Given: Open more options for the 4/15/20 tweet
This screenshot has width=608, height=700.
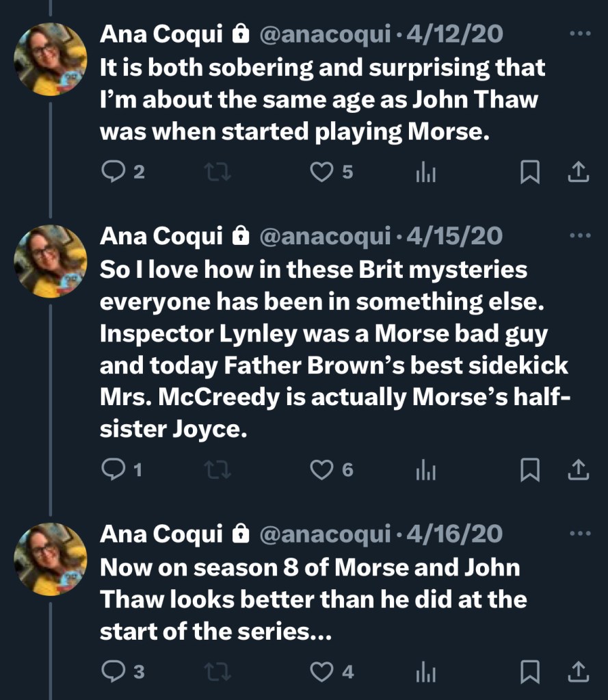Looking at the screenshot, I should pyautogui.click(x=579, y=235).
